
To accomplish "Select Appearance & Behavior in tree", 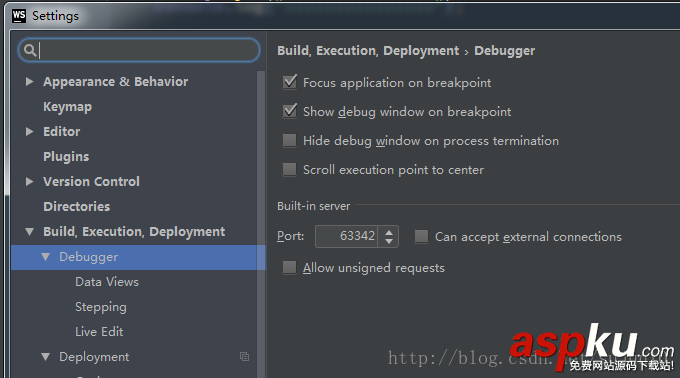I will 115,81.
